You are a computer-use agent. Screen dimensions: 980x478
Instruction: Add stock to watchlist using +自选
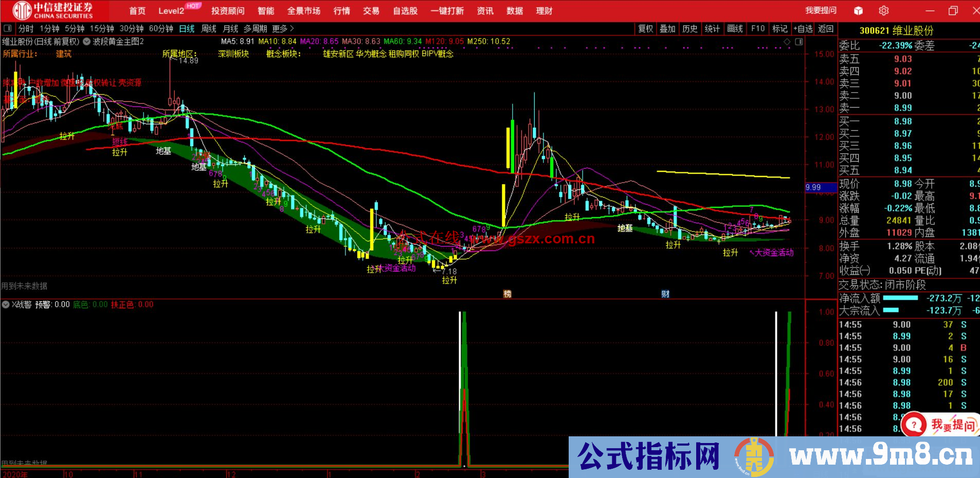click(804, 29)
